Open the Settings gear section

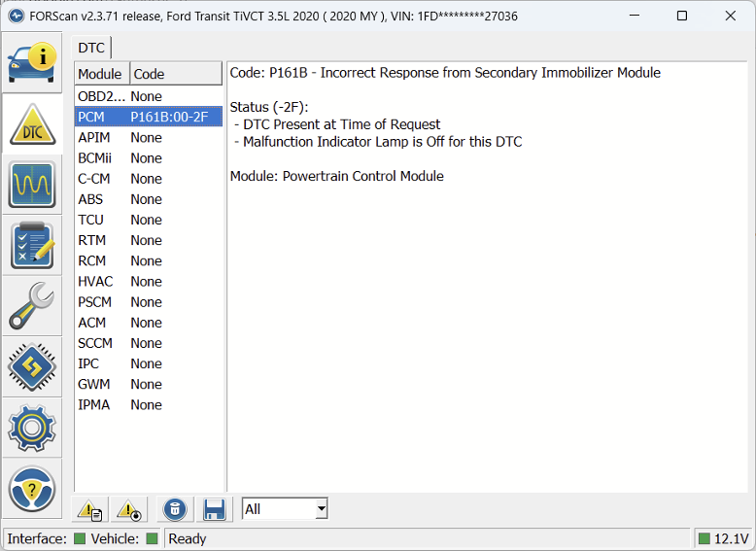click(32, 428)
